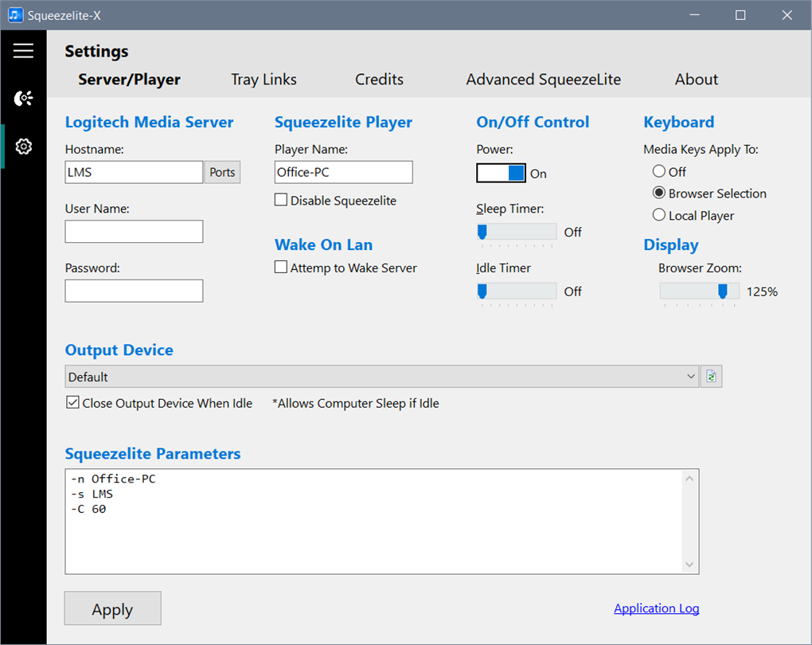Select the Local Player radio option

coord(658,215)
